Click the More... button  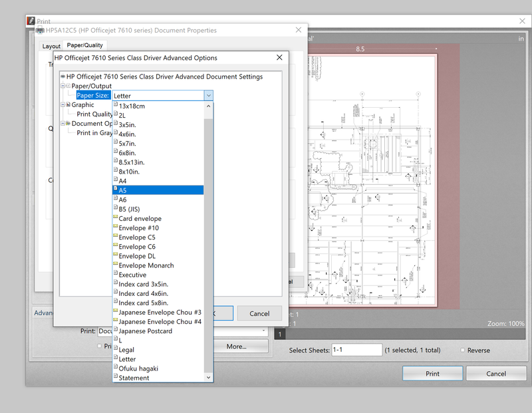236,346
